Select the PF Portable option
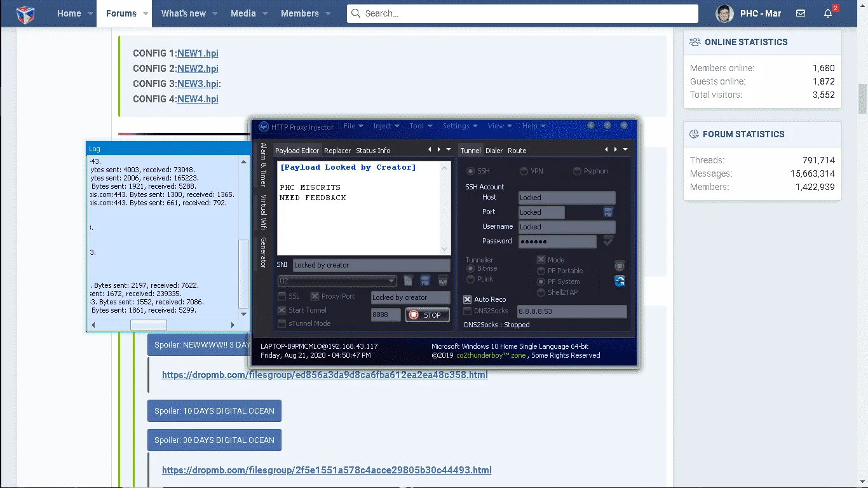 tap(541, 271)
